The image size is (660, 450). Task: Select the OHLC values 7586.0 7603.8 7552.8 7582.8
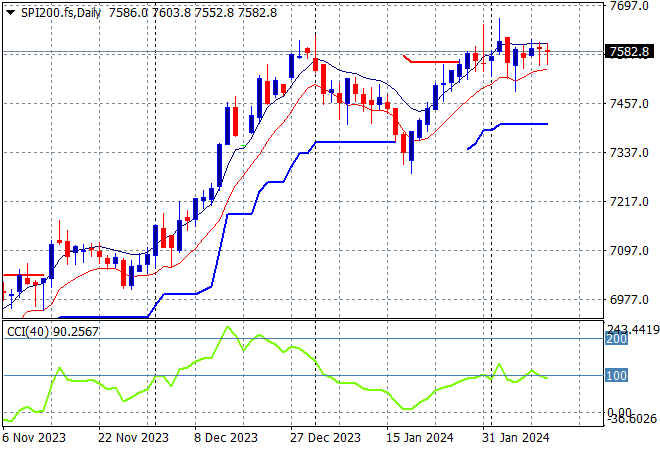click(193, 13)
